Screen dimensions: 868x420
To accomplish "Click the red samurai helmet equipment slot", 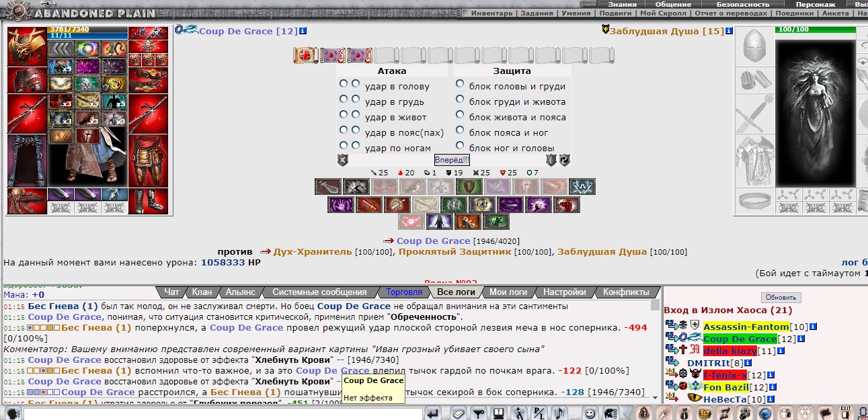I will 27,46.
